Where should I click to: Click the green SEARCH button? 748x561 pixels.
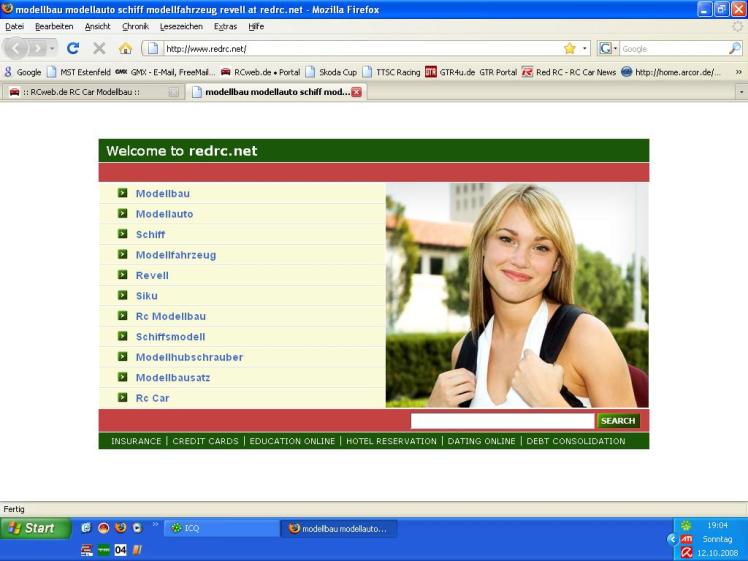coord(618,421)
